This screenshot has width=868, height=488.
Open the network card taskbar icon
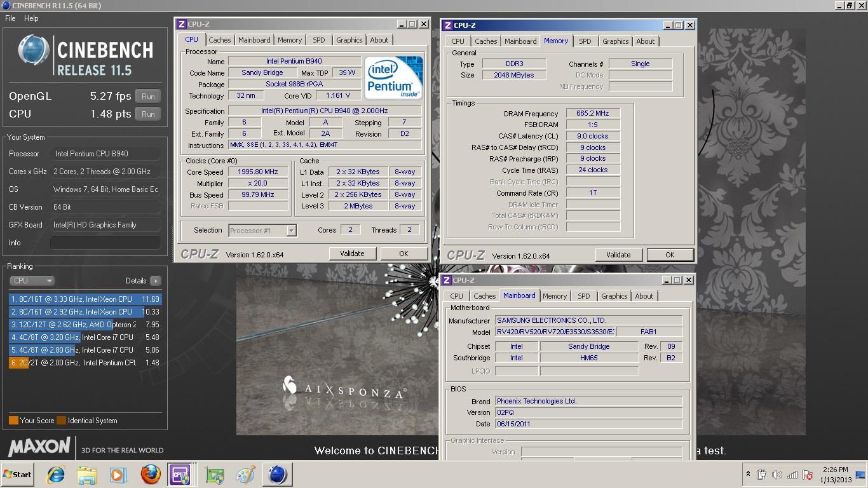[215, 475]
